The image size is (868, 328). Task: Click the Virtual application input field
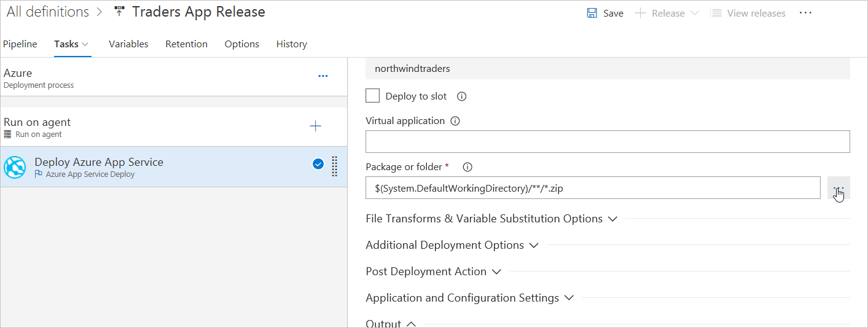pyautogui.click(x=608, y=141)
